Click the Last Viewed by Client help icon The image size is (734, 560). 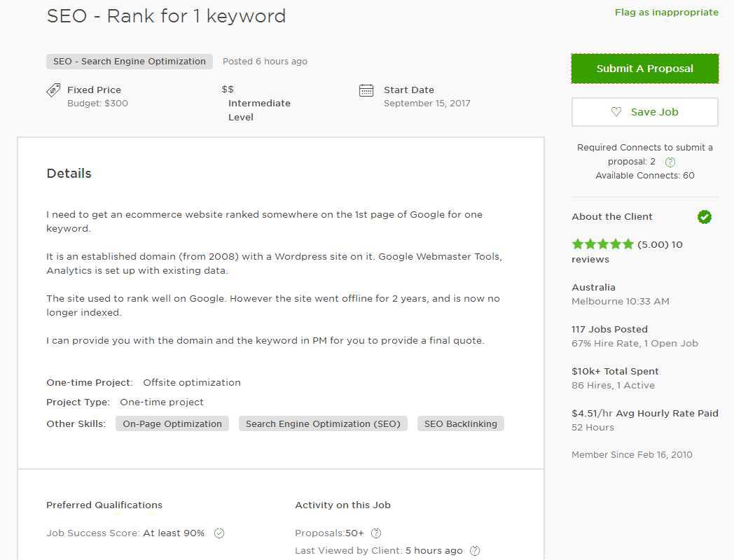[475, 551]
